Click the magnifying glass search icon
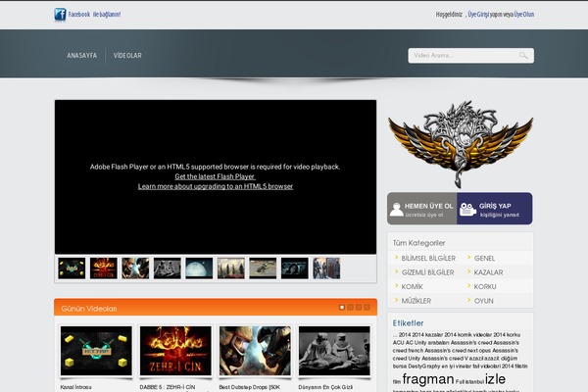 (523, 56)
